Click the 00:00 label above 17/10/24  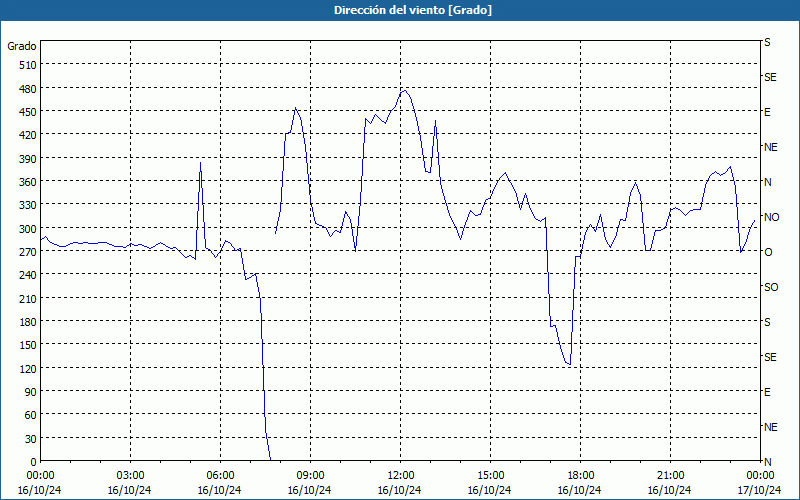[x=760, y=476]
